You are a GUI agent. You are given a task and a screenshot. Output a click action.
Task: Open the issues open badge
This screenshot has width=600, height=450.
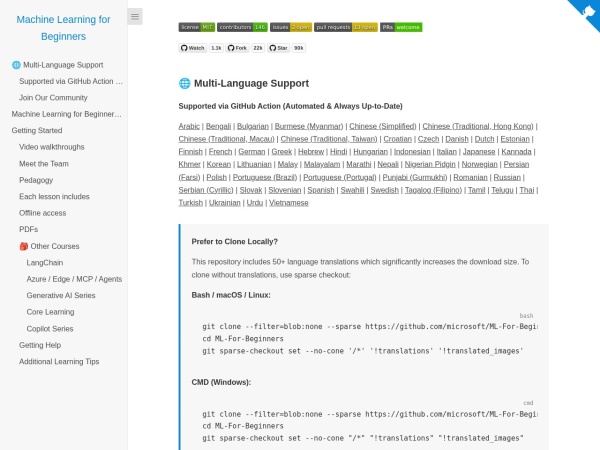click(x=291, y=27)
